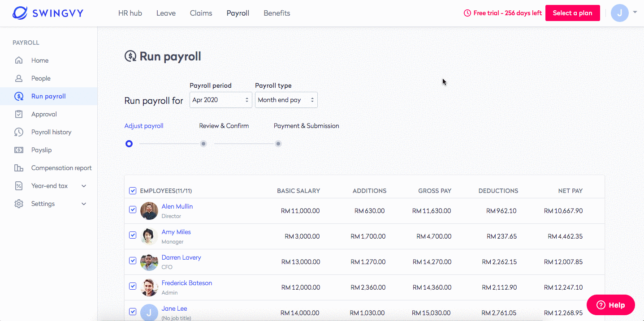Screen dimensions: 644x321
Task: Click the Select a plan button
Action: click(573, 13)
